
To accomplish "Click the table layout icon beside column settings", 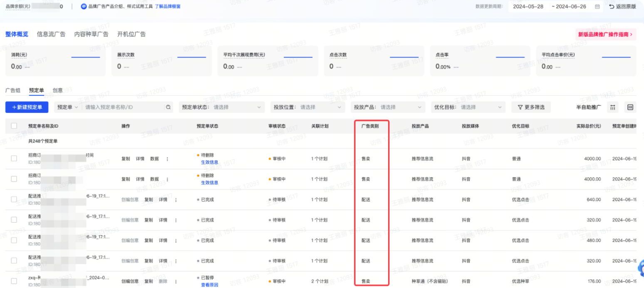I will click(x=630, y=107).
